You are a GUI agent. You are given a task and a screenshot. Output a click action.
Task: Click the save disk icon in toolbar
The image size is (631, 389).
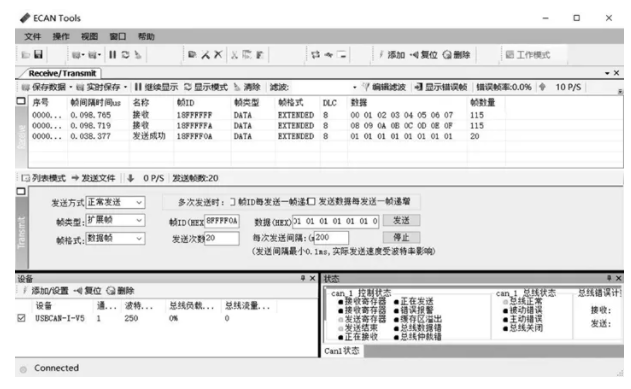[39, 54]
